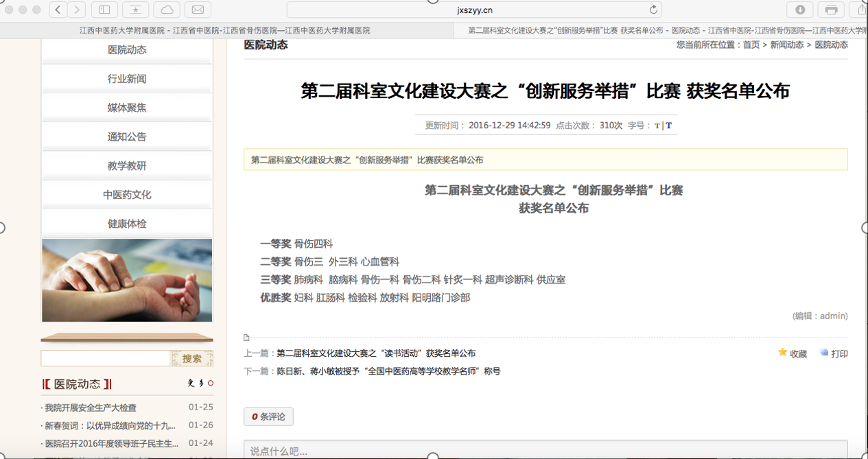Click the hand pulse-taking image
The height and width of the screenshot is (459, 868).
[127, 280]
